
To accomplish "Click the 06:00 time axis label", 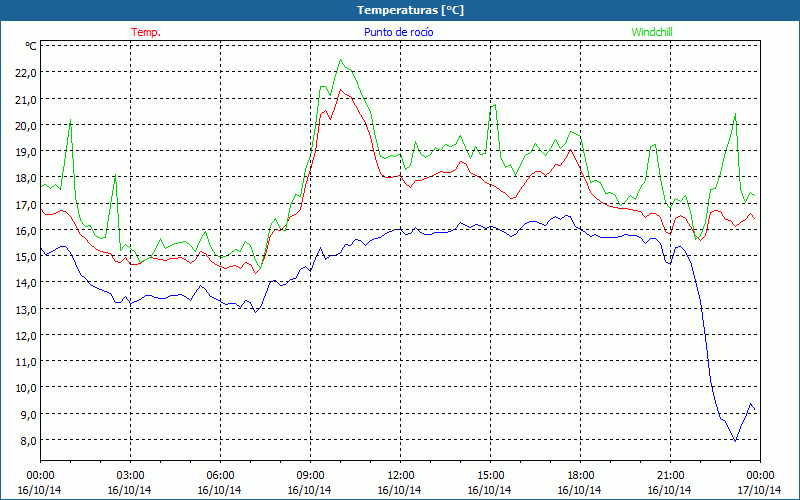I will coord(220,476).
